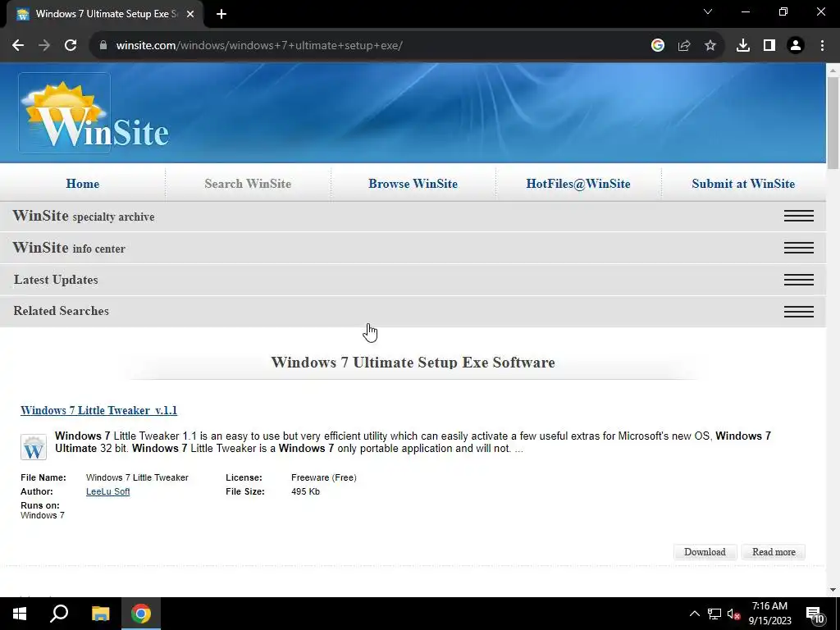
Task: Open the Google icon in the address bar
Action: click(x=658, y=46)
